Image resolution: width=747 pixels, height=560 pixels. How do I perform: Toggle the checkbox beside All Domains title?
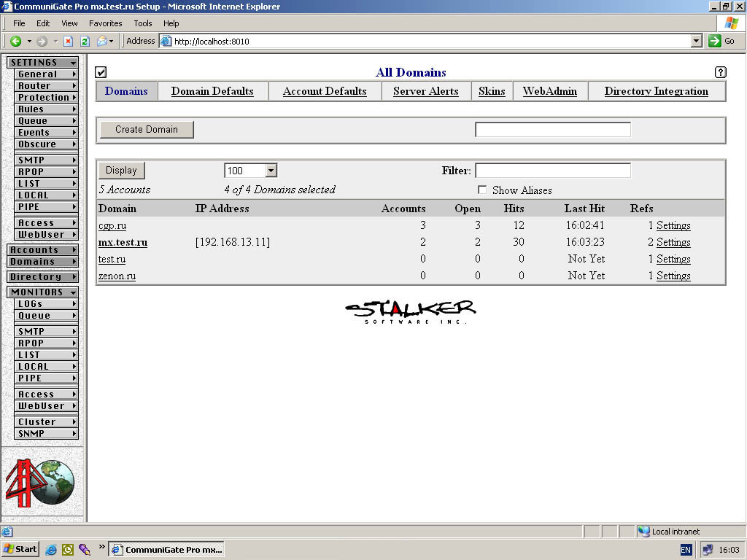pos(101,72)
